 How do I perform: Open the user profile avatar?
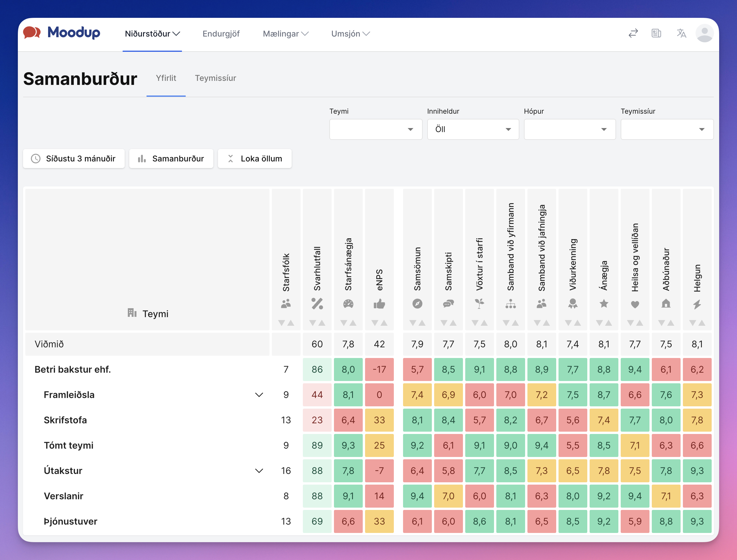(x=705, y=33)
